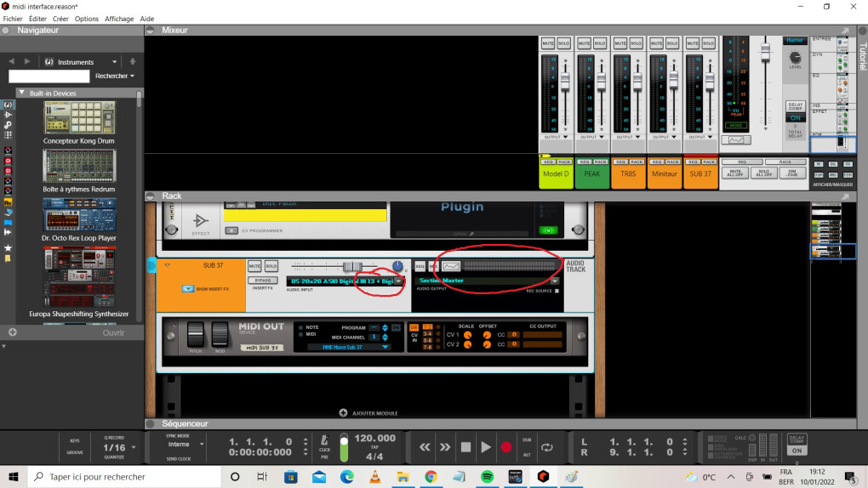Select the Concepteur Kong Drum device thumbnail
Viewport: 868px width, 488px height.
click(79, 117)
